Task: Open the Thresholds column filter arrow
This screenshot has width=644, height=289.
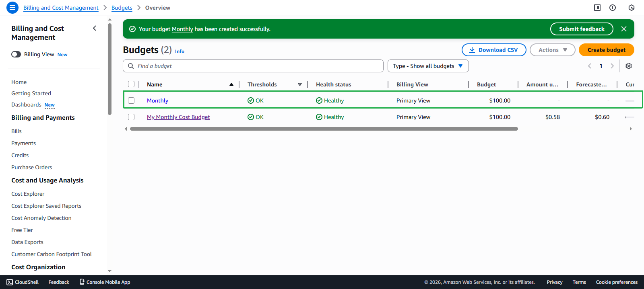Action: [300, 84]
